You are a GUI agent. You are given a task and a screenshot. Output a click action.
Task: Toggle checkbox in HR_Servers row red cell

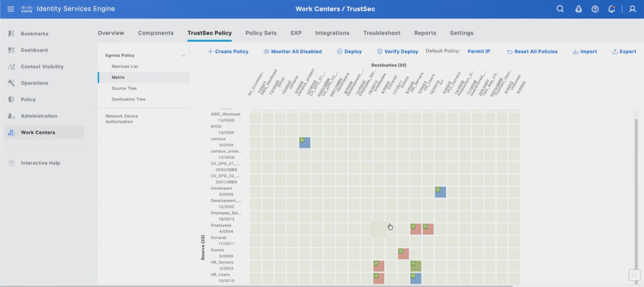376,263
